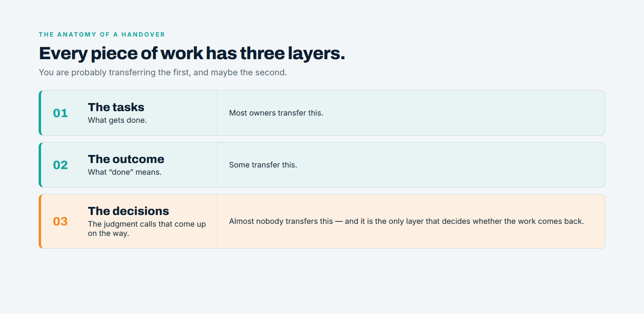Select the "The tasks" heading
This screenshot has width=644, height=314.
pos(116,107)
